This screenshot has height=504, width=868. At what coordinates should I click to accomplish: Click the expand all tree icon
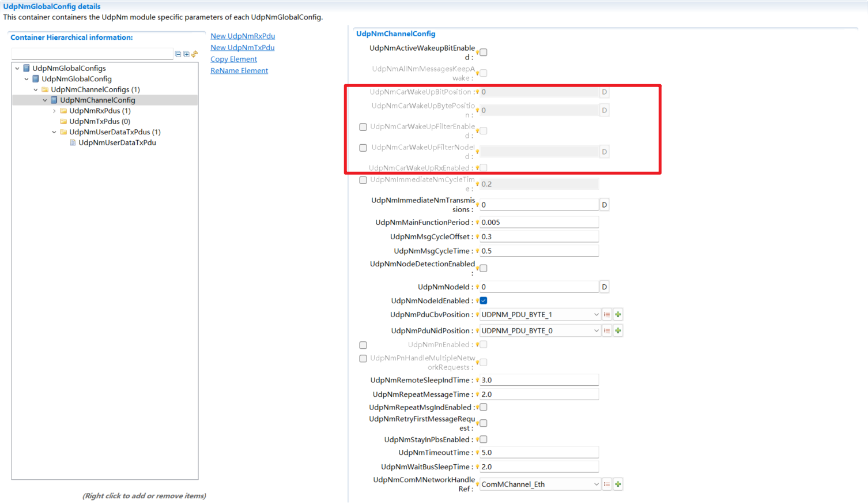186,54
